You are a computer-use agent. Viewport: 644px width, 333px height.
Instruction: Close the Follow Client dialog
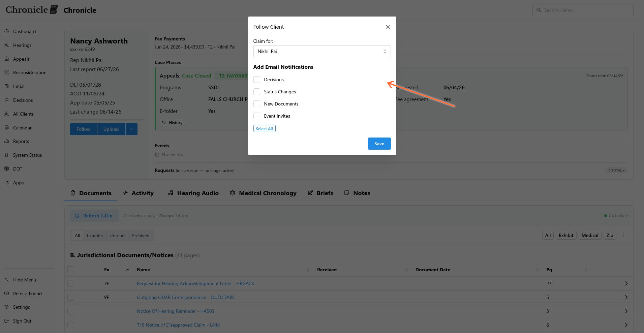[x=388, y=27]
